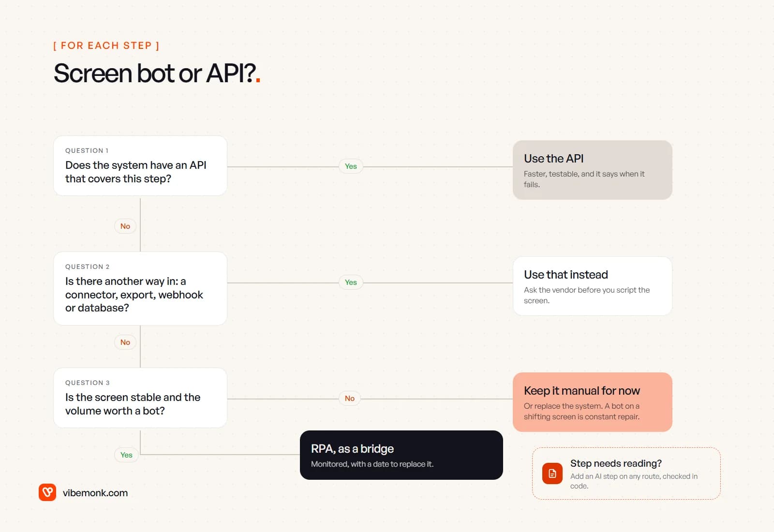This screenshot has height=532, width=774.
Task: Open the vibemonk.com link
Action: click(95, 493)
